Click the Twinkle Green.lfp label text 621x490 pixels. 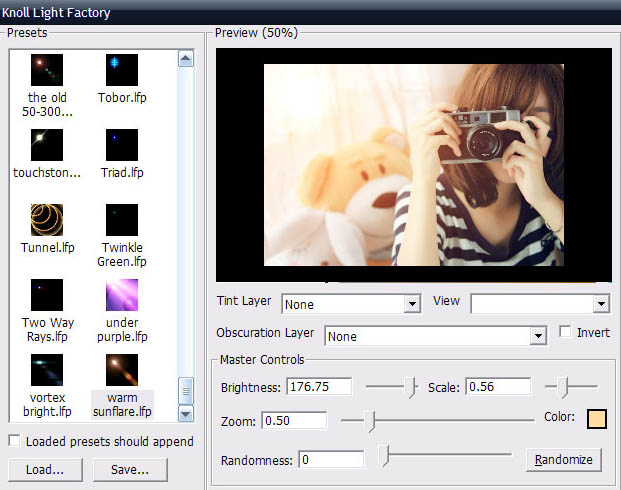point(122,254)
